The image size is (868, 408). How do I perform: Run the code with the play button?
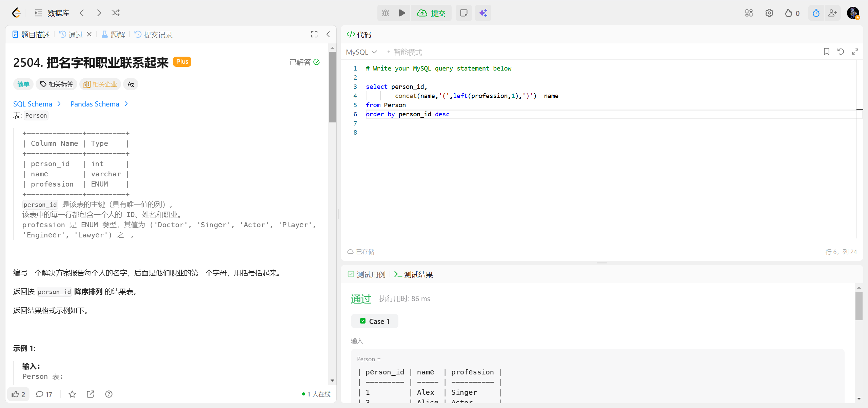[x=402, y=13]
